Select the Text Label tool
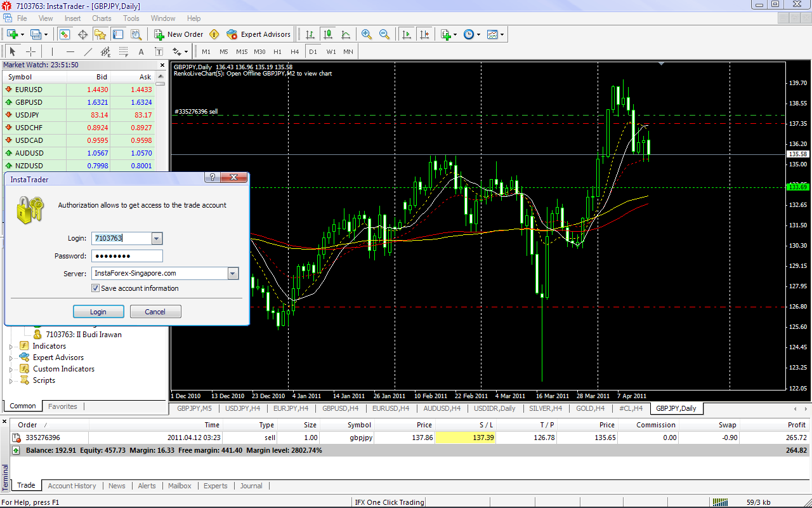 click(159, 51)
